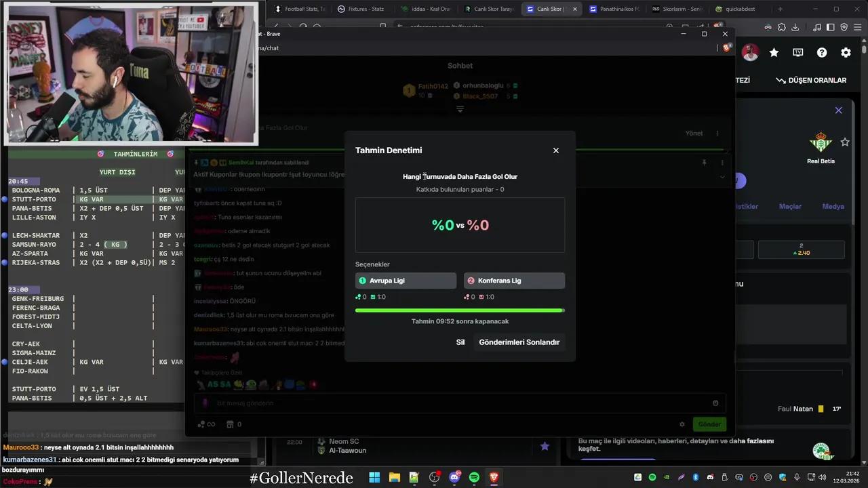Click the chat window options kebab menu

(717, 134)
